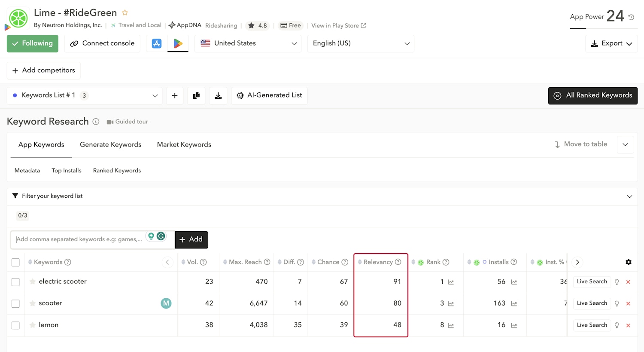This screenshot has width=644, height=352.
Task: Open rank chart for scooter row
Action: point(451,303)
